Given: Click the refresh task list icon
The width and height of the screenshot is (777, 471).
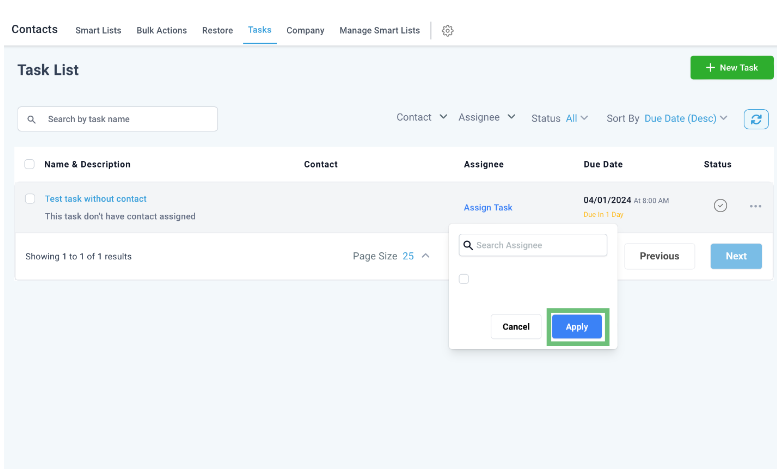Looking at the screenshot, I should point(756,119).
